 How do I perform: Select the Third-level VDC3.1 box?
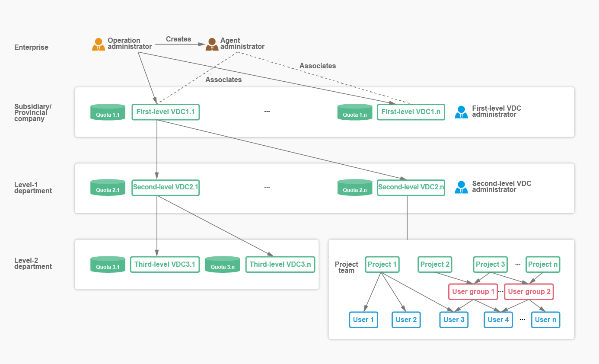tap(165, 265)
